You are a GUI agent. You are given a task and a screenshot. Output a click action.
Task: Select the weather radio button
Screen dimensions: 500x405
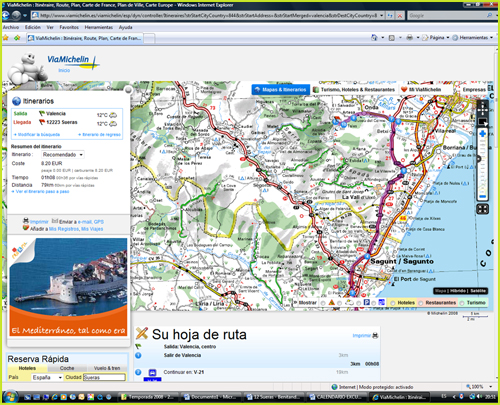[x=339, y=303]
